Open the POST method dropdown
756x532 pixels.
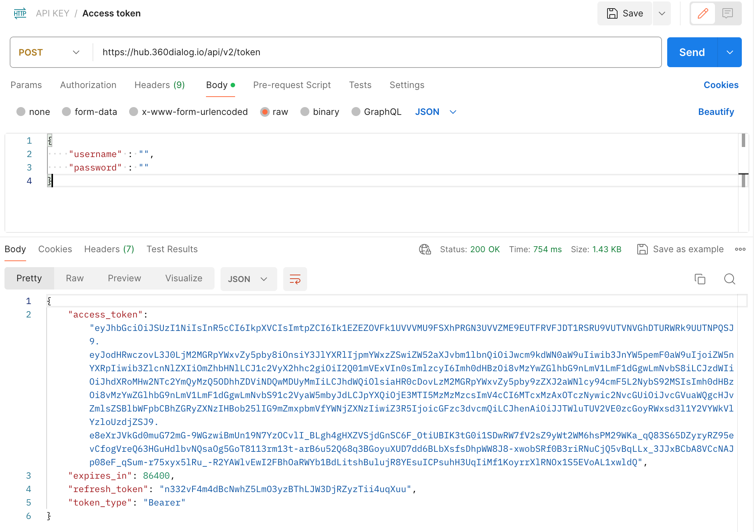76,52
